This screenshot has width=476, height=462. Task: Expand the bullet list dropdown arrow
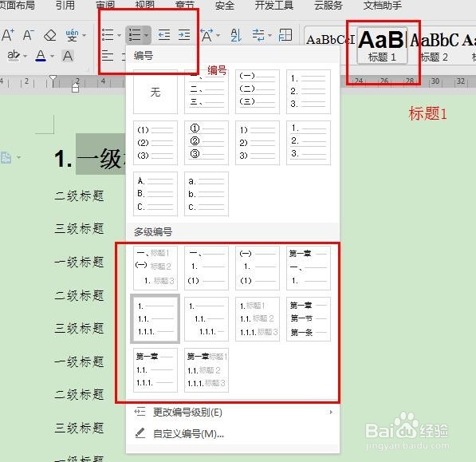click(120, 36)
